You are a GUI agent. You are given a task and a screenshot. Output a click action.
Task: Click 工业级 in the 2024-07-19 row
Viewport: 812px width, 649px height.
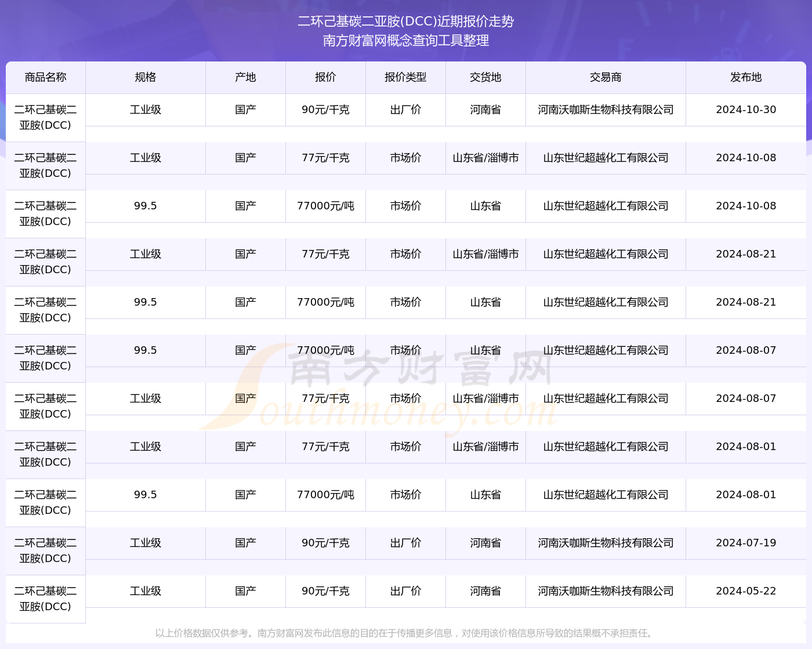pos(146,543)
